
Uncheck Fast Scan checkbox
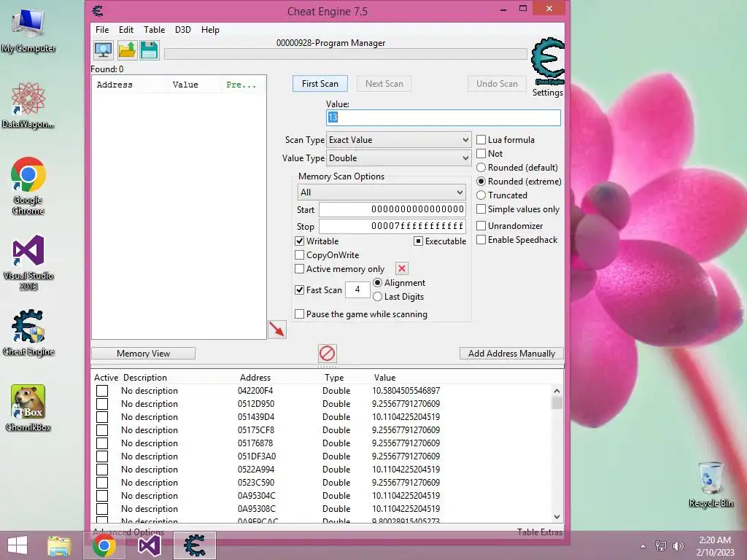click(300, 289)
